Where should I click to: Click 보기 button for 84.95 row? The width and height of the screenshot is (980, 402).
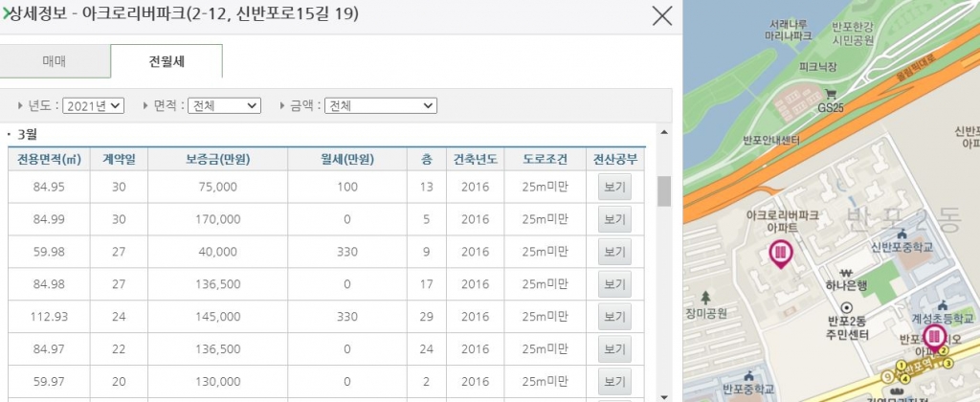614,187
